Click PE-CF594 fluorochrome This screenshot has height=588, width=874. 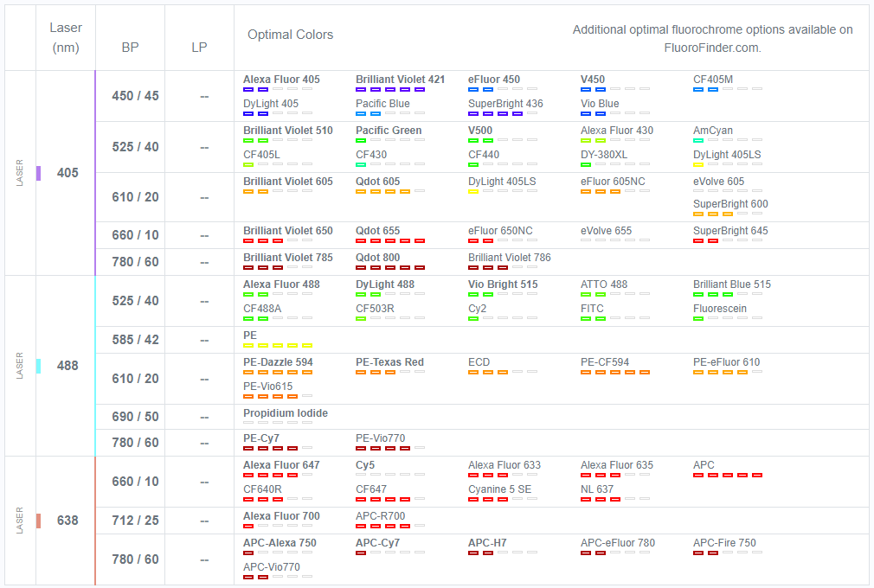pos(605,362)
